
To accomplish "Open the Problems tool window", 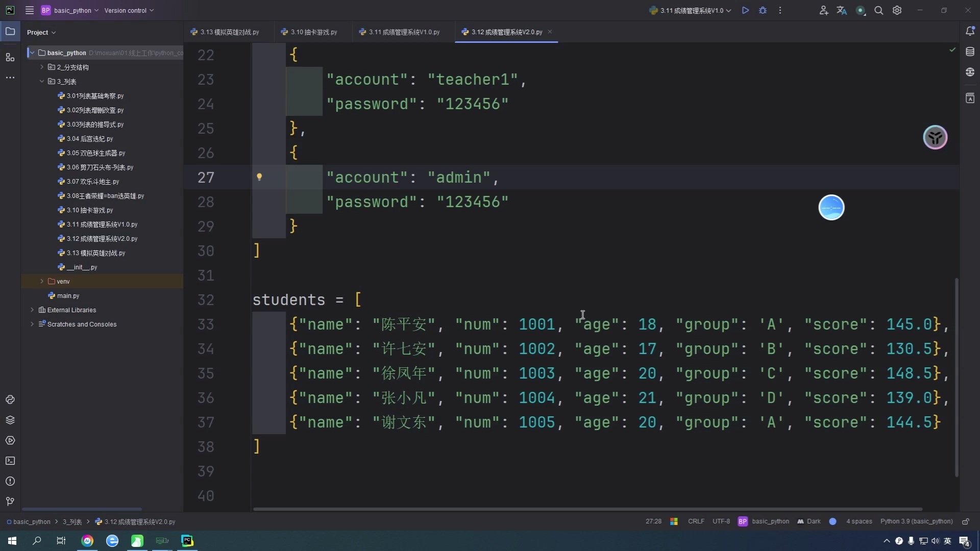I will click(x=10, y=482).
